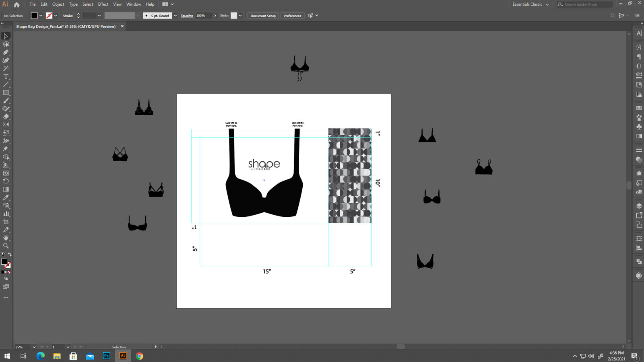The image size is (644, 362).
Task: Open the Brushes panel icon
Action: point(639,117)
